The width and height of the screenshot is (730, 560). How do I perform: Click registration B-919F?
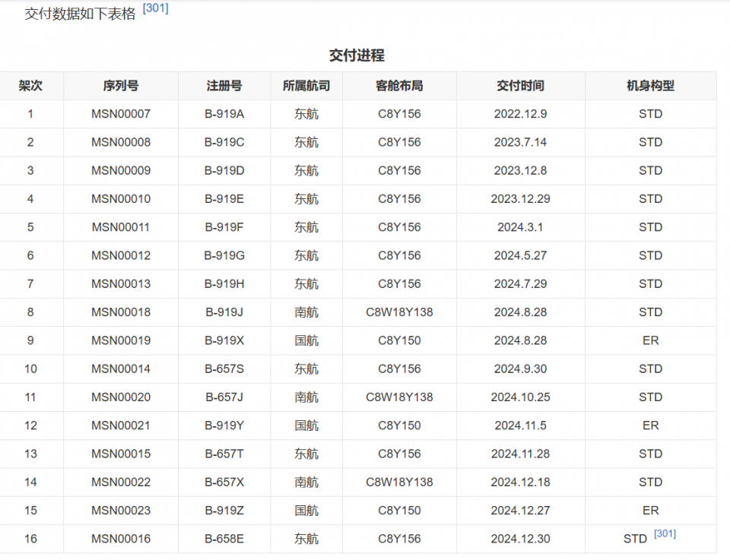pyautogui.click(x=224, y=227)
